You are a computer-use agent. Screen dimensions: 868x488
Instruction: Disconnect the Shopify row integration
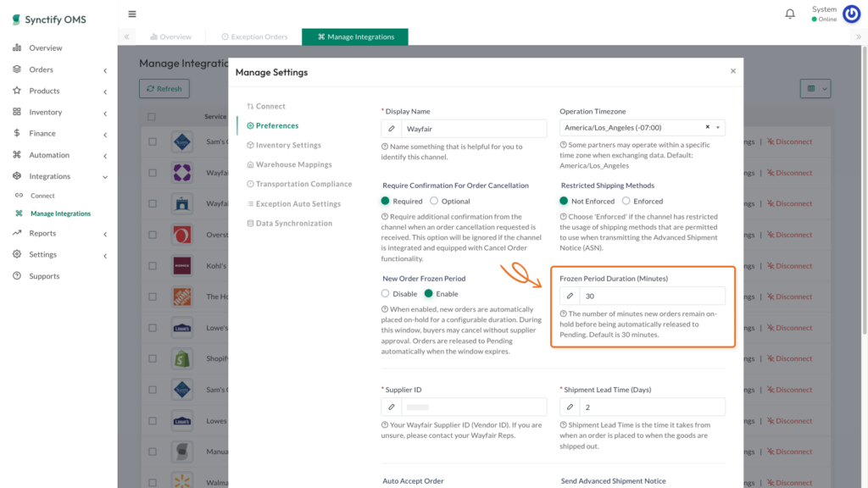tap(790, 358)
